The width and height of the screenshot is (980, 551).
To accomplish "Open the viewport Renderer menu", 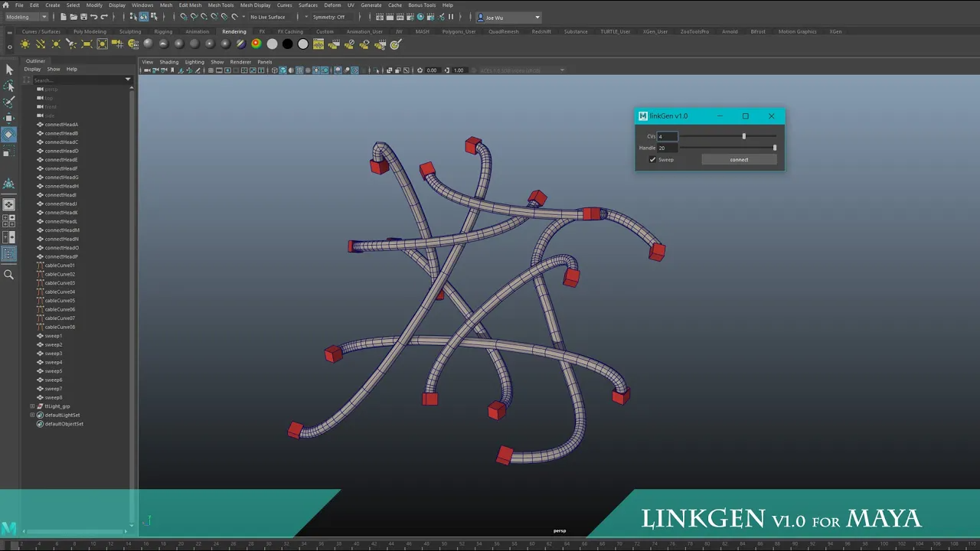I will pyautogui.click(x=240, y=62).
